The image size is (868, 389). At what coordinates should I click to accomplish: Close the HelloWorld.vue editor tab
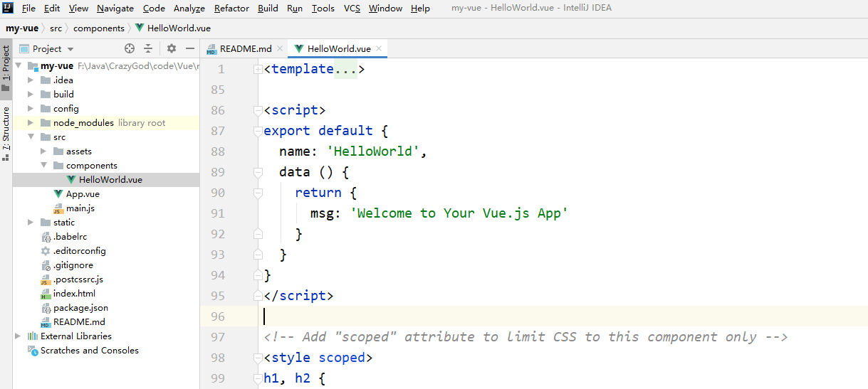(380, 48)
